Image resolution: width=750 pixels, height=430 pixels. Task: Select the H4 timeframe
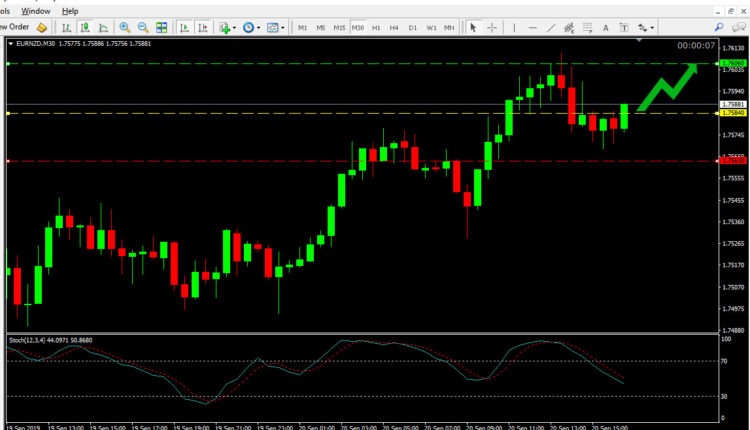394,28
